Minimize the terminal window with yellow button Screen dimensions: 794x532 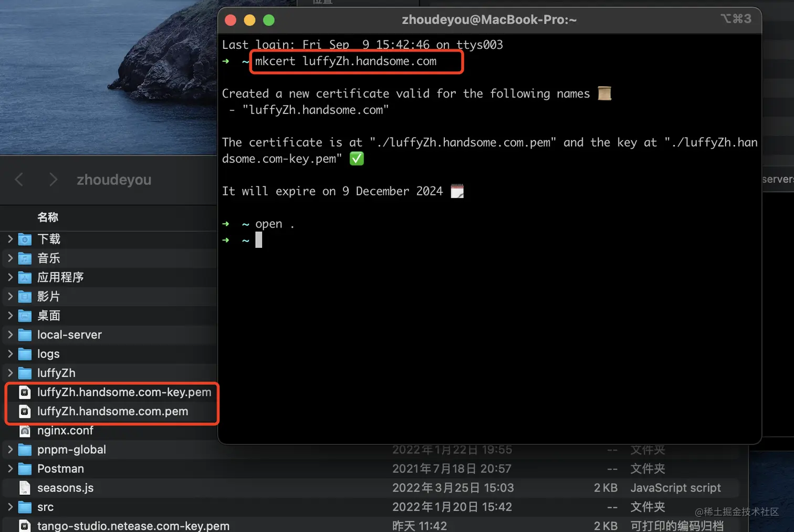[249, 20]
